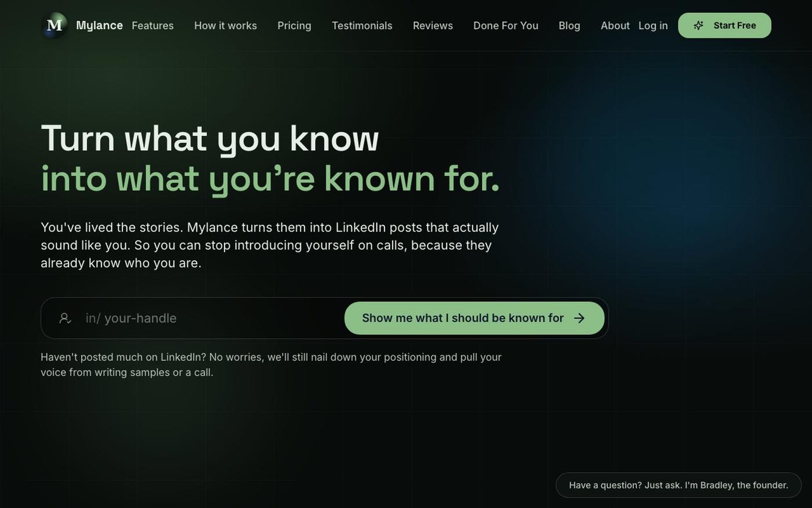812x508 pixels.
Task: Select Done For You in nav
Action: click(506, 26)
